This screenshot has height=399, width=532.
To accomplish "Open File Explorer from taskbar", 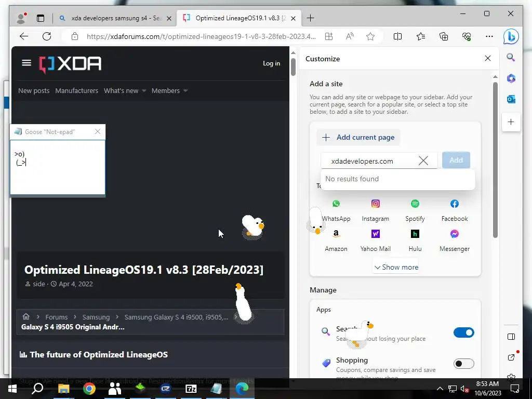I will 63,389.
